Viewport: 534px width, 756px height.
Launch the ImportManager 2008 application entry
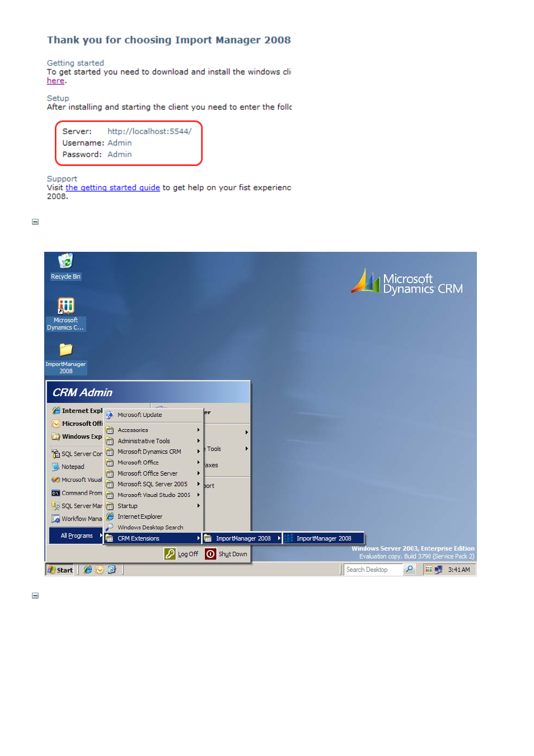323,538
